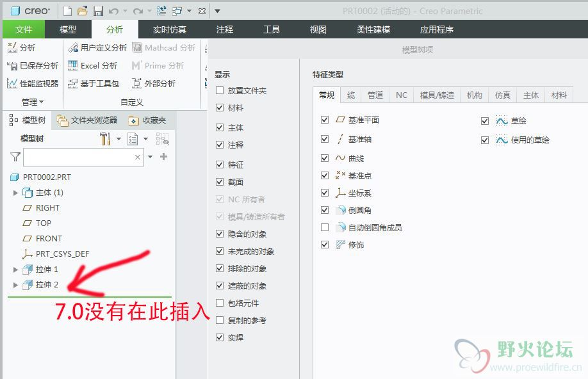This screenshot has width=588, height=379.
Task: Select the RIGHT datum plane in tree
Action: click(41, 207)
